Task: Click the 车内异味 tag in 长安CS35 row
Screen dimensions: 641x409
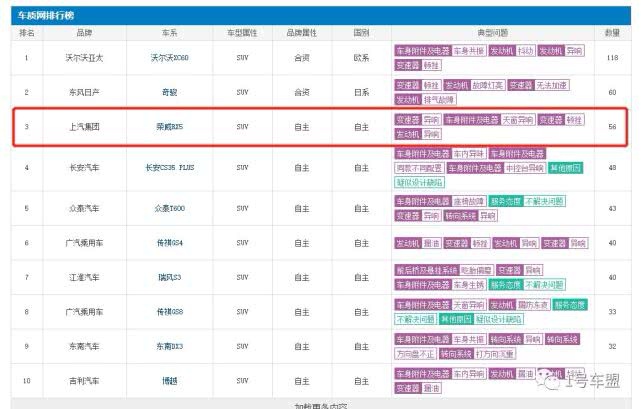Action: click(469, 154)
